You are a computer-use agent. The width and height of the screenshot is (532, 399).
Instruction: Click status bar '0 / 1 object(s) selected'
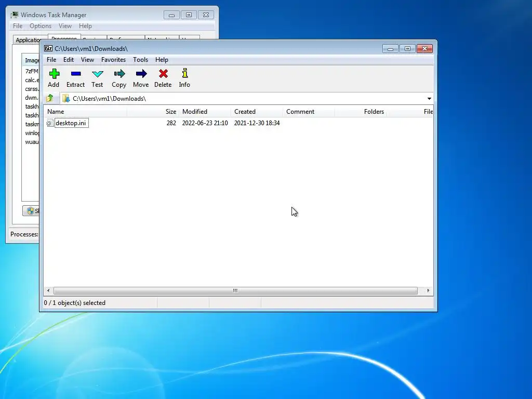(75, 303)
